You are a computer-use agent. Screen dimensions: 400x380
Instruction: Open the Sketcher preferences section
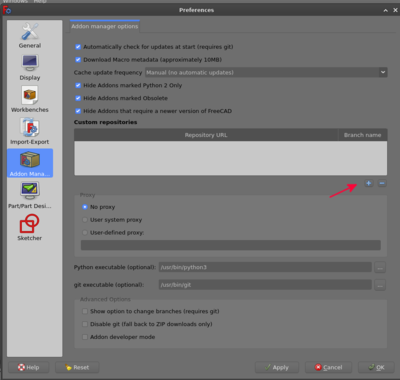coord(30,228)
